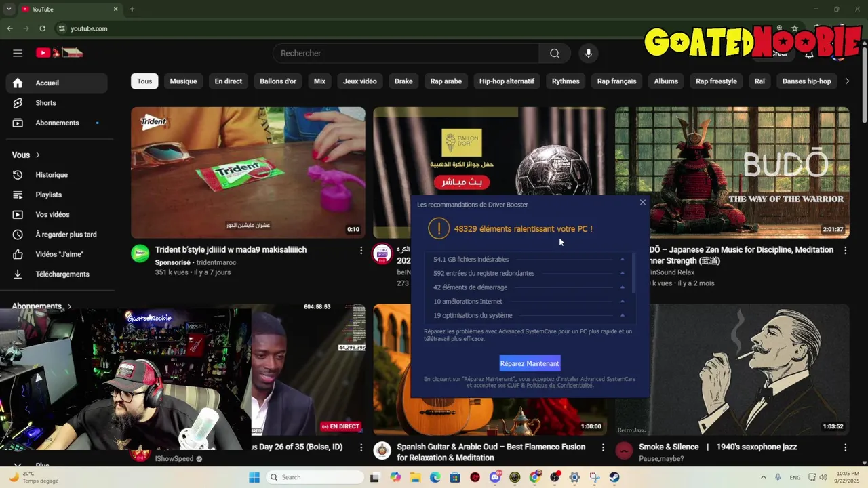
Task: Open Playlists in the sidebar
Action: coord(57,195)
